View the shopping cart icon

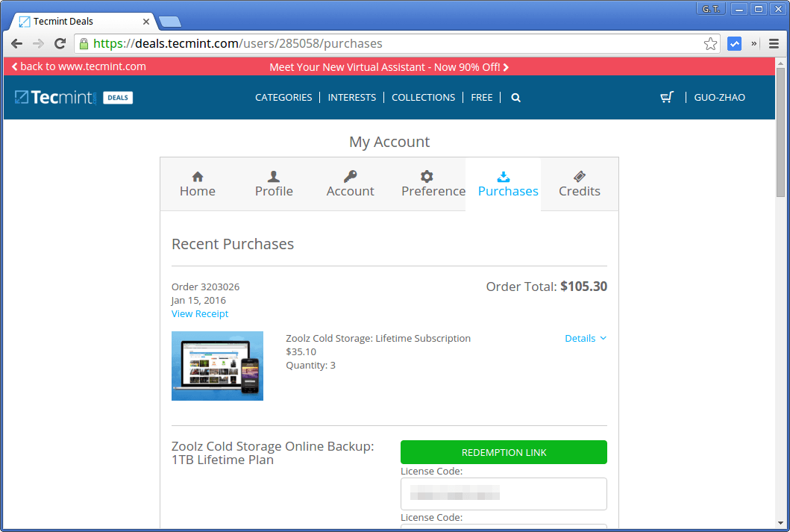(666, 97)
